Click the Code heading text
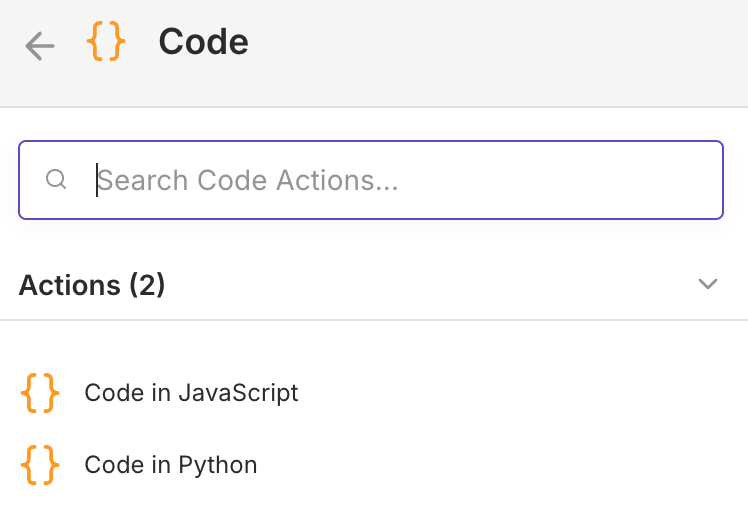Viewport: 748px width, 508px height. tap(203, 42)
